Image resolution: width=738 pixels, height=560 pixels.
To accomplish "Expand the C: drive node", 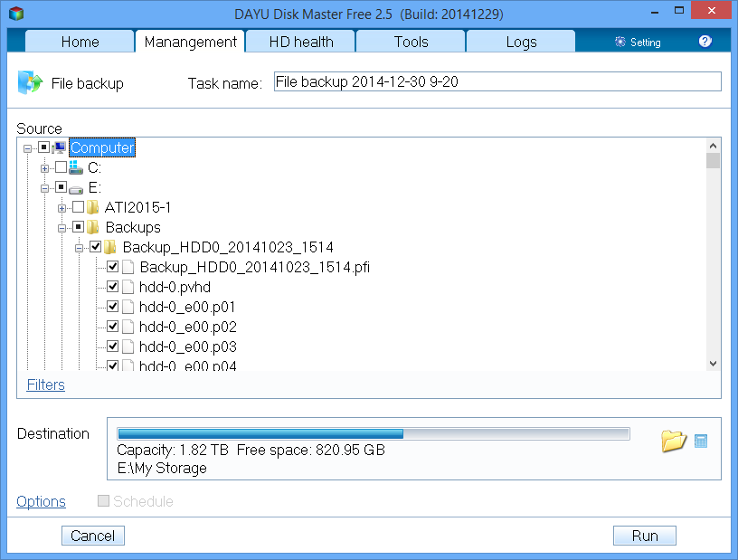I will click(44, 168).
